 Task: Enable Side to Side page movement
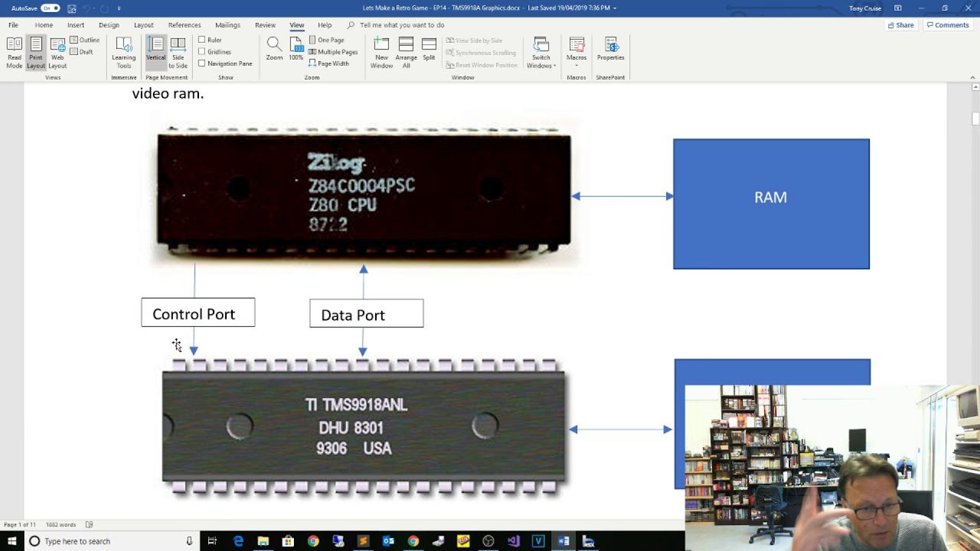(178, 51)
